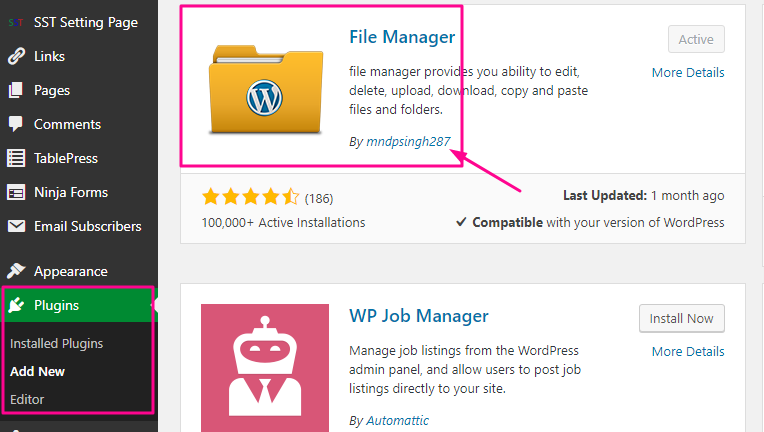Viewport: 764px width, 432px height.
Task: Open Pages via its document icon
Action: pos(16,90)
